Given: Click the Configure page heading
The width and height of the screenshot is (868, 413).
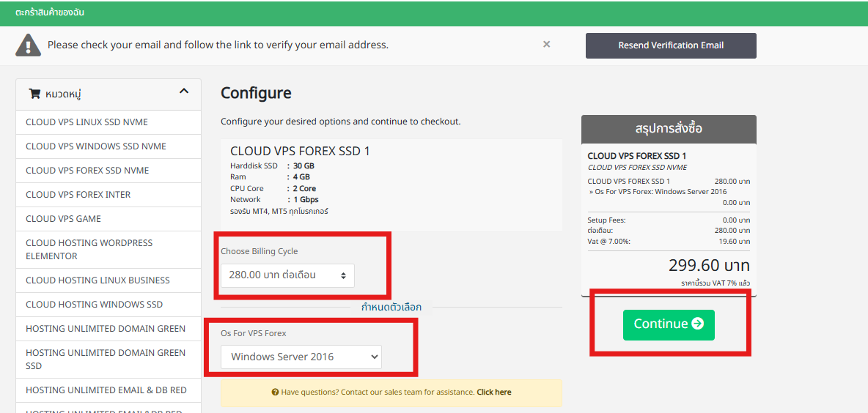Looking at the screenshot, I should click(x=256, y=93).
